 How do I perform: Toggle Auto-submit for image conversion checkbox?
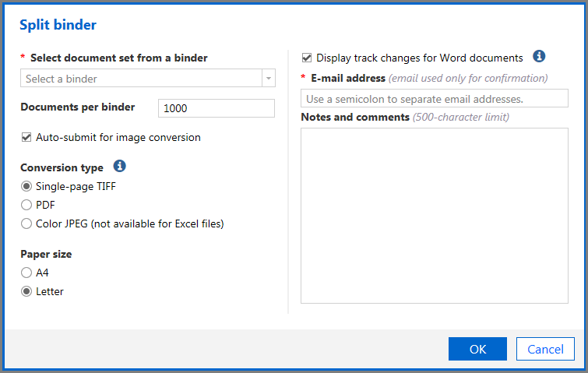pyautogui.click(x=26, y=137)
